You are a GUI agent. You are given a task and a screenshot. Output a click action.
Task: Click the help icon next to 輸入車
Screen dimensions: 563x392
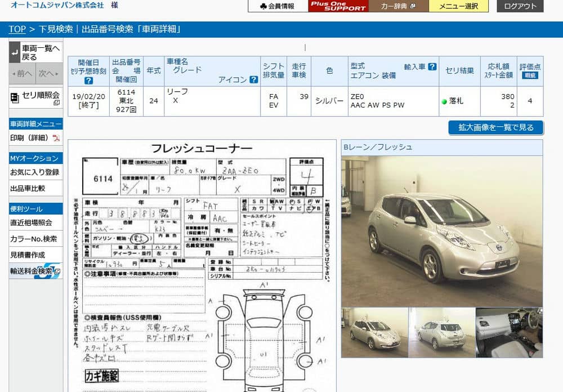(432, 66)
